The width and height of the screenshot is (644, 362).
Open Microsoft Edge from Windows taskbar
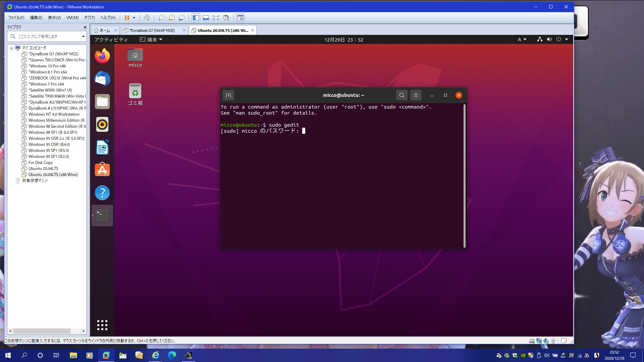[172, 355]
